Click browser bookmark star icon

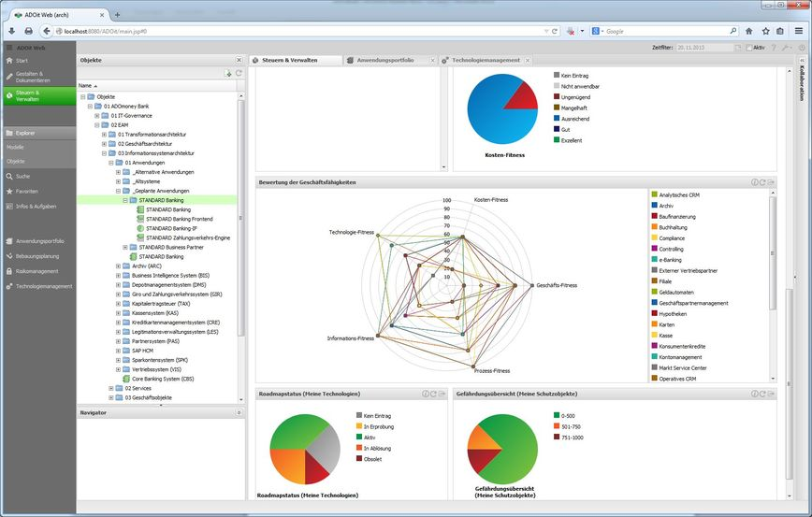765,31
